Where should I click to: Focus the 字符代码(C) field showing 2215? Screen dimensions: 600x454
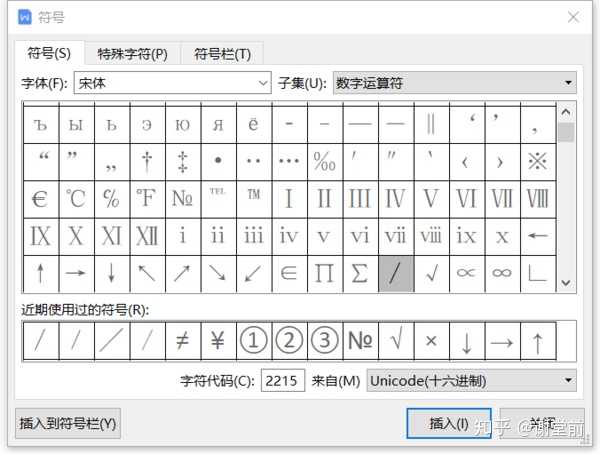click(x=283, y=381)
